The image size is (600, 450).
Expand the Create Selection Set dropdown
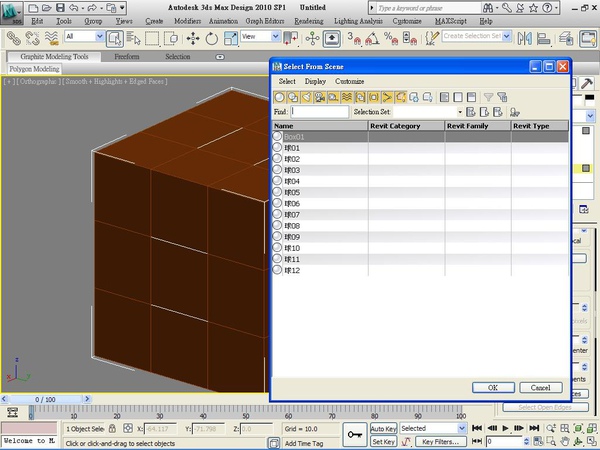pos(507,36)
